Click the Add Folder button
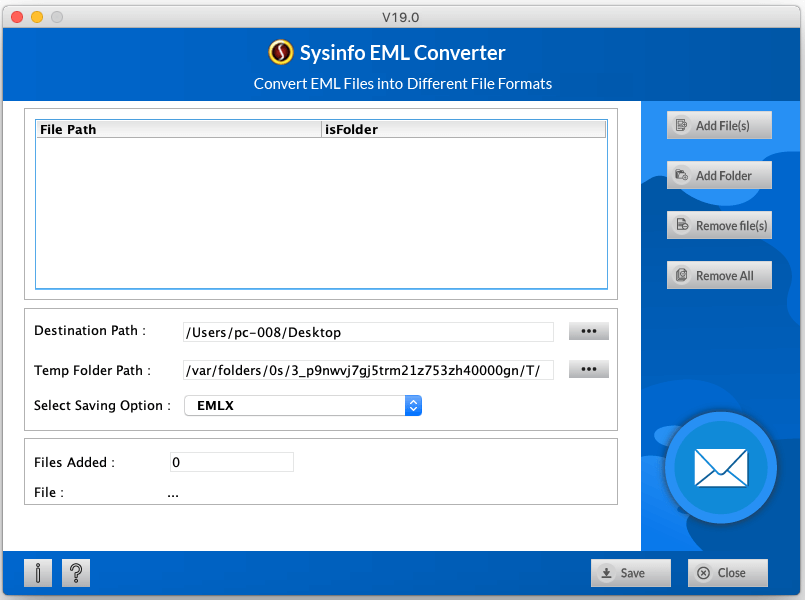Image resolution: width=805 pixels, height=600 pixels. tap(719, 175)
